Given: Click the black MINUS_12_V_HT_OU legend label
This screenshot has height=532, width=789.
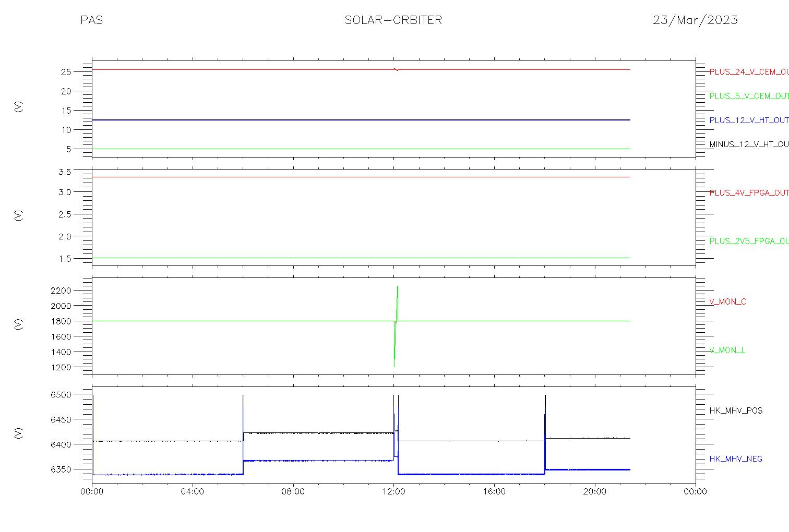Looking at the screenshot, I should pos(749,144).
